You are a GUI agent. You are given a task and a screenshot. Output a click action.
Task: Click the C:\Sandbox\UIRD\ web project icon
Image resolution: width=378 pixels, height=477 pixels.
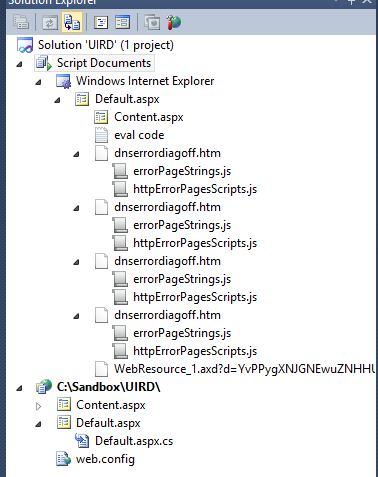[x=44, y=387]
